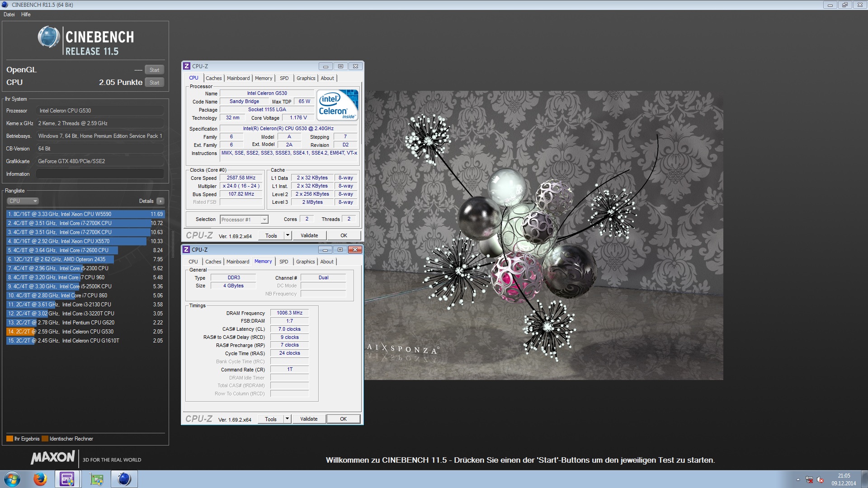
Task: Click OK in upper CPU-Z window
Action: point(344,235)
